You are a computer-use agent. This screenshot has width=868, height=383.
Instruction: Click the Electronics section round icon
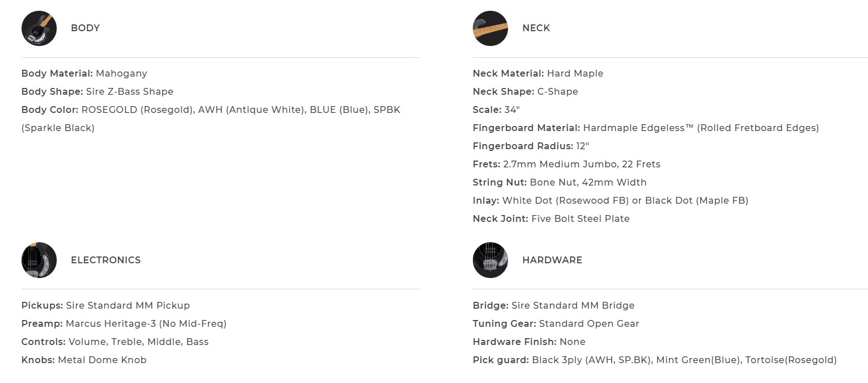pyautogui.click(x=39, y=260)
